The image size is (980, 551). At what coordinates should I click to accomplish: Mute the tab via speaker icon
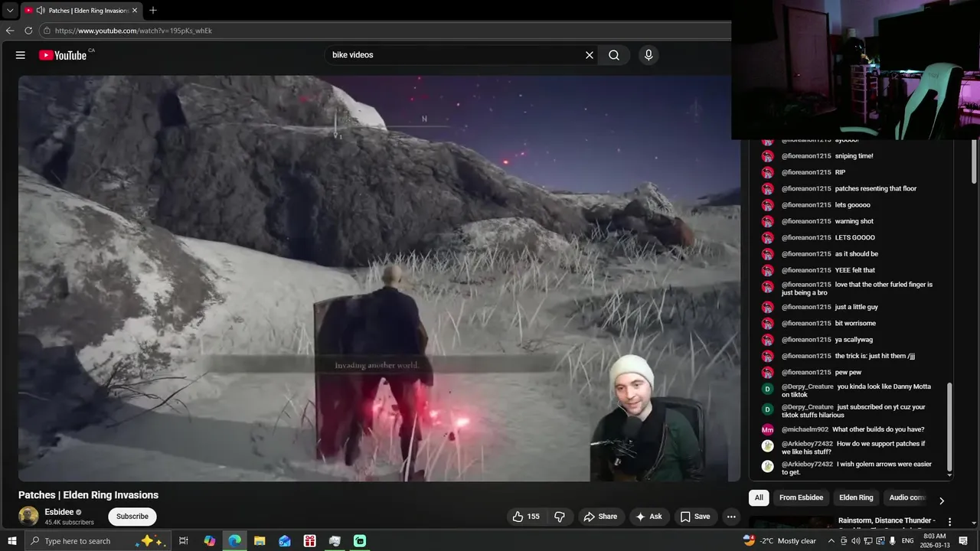(x=40, y=11)
